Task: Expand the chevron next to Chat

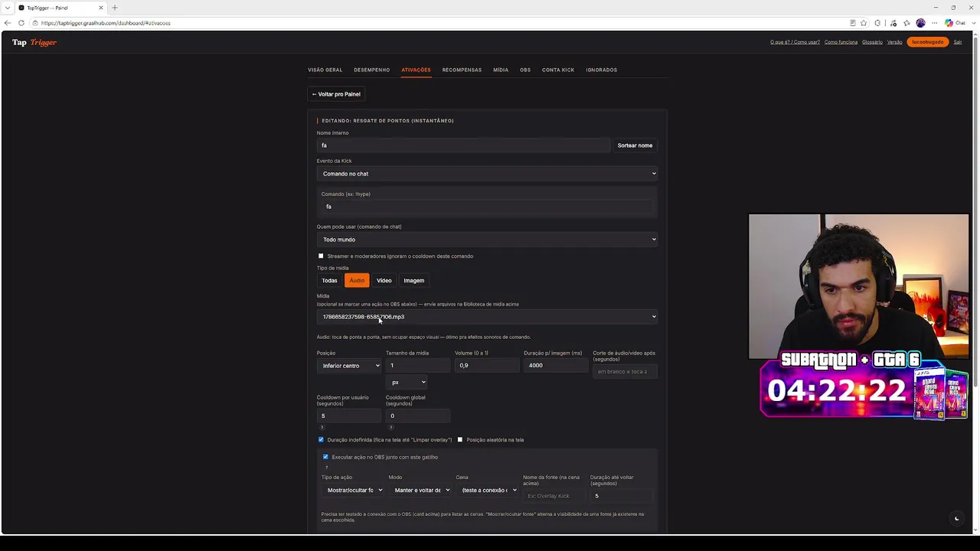Action: point(973,23)
